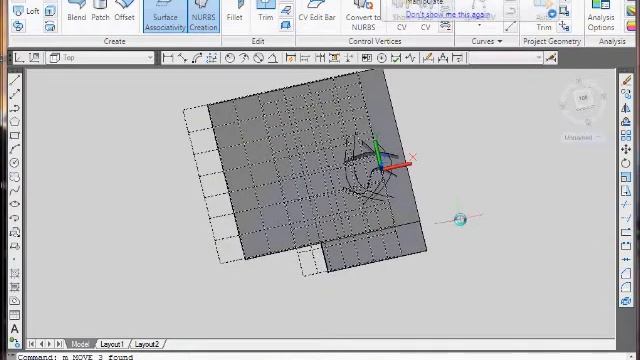Click the Radius dimension tool
This screenshot has width=640, height=360.
230,58
